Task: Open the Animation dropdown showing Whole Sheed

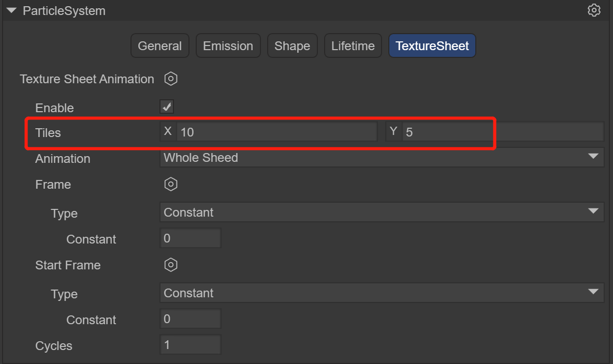Action: 382,158
